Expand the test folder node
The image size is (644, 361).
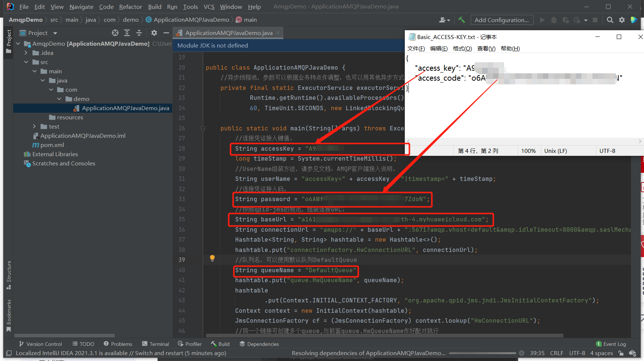35,127
